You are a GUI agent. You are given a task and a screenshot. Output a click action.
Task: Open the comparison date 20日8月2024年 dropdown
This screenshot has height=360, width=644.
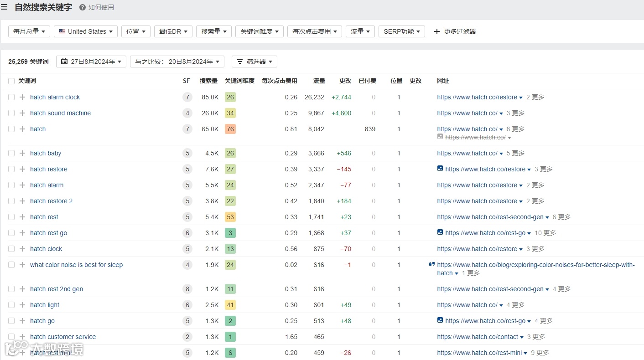click(177, 62)
